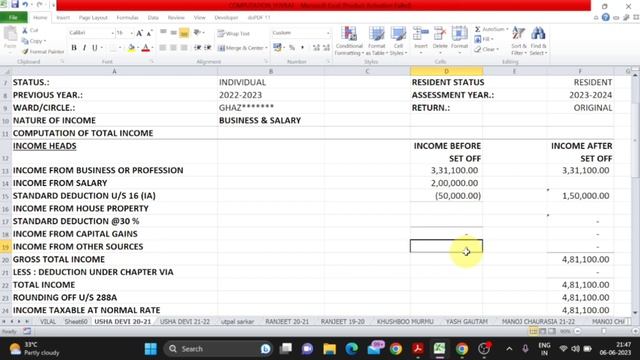Toggle underline formatting
Viewport: 640px width, 360px height.
[x=95, y=48]
